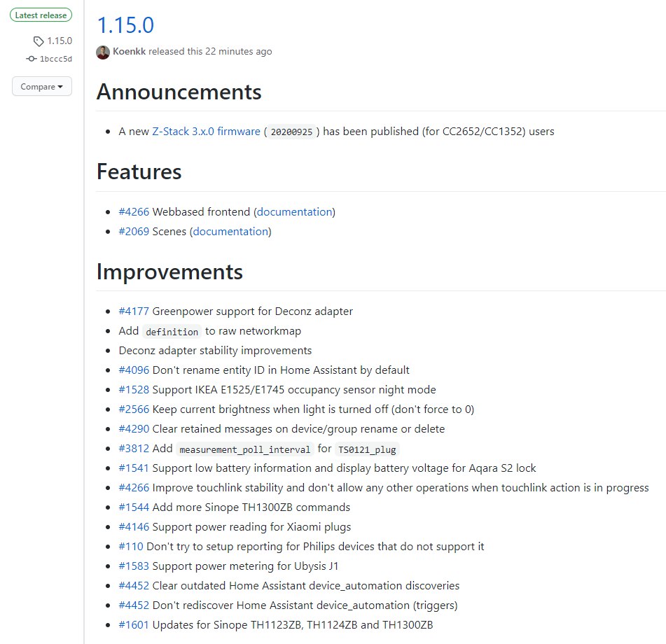Click the 1bccc5d commit hash
This screenshot has width=666, height=644.
click(55, 59)
